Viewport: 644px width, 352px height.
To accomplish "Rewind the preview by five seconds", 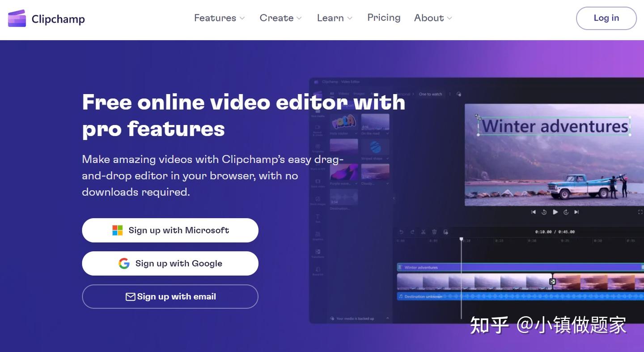I will pyautogui.click(x=544, y=212).
